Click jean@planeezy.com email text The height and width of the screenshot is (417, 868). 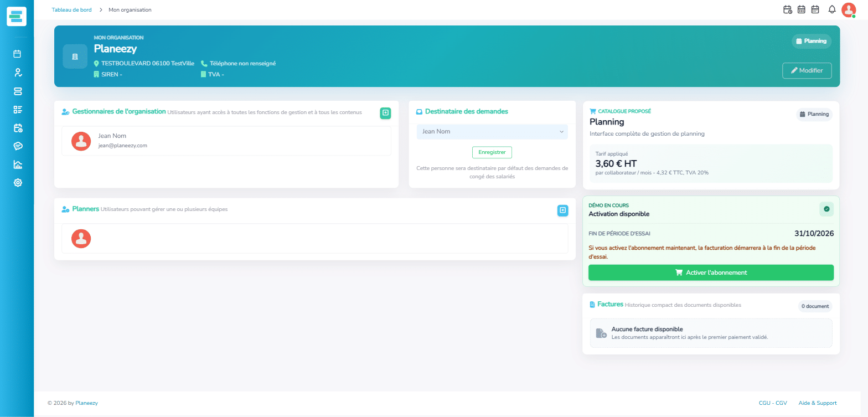[123, 146]
